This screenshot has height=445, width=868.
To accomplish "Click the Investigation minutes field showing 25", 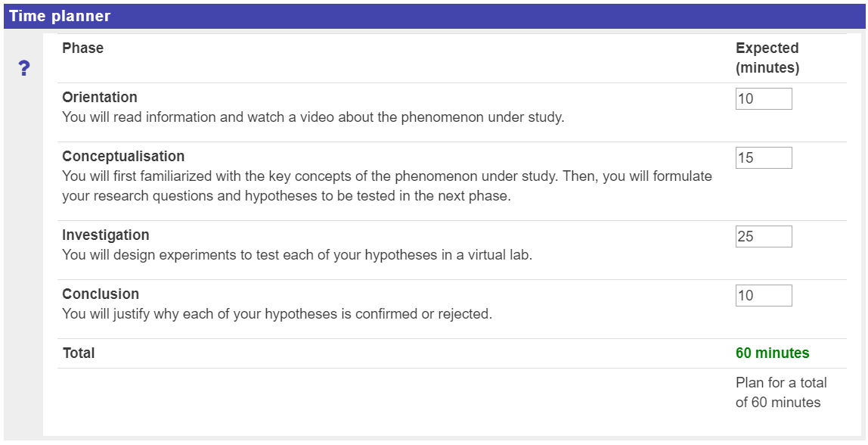I will coord(764,236).
